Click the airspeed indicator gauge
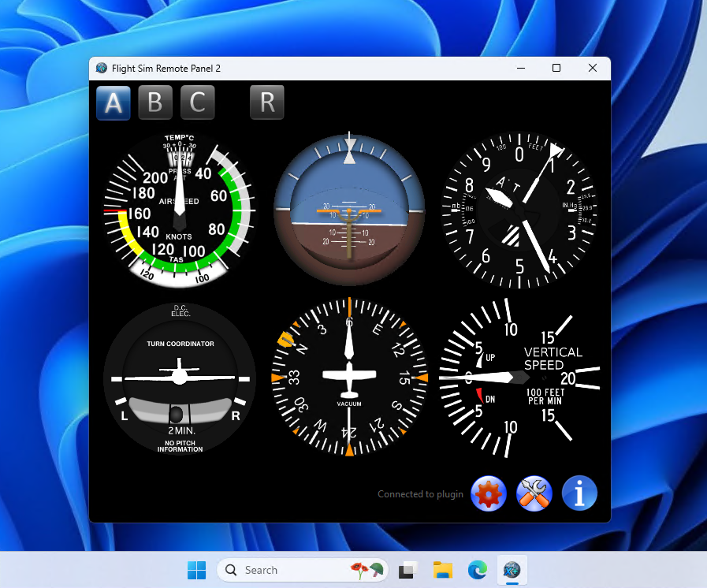The image size is (707, 588). pyautogui.click(x=180, y=210)
